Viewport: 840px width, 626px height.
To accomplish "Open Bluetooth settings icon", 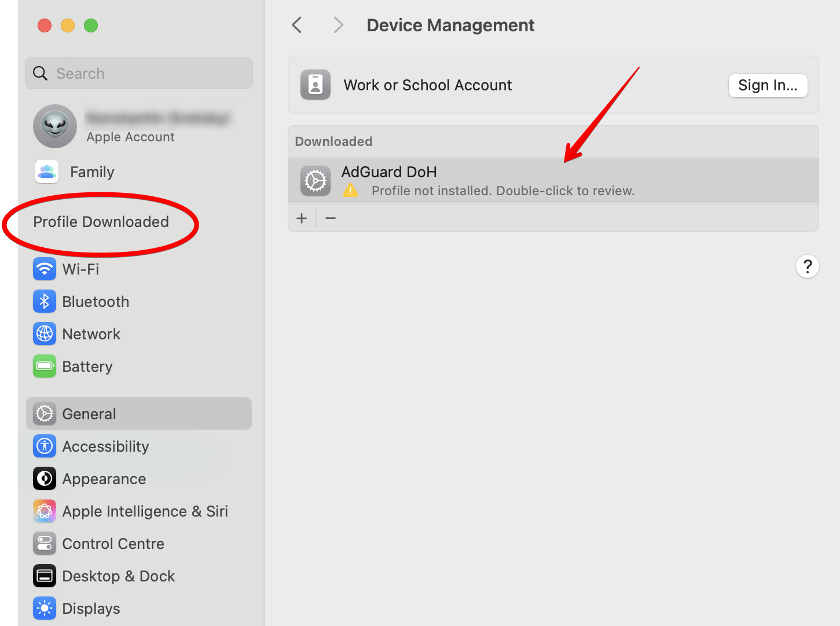I will pyautogui.click(x=45, y=302).
